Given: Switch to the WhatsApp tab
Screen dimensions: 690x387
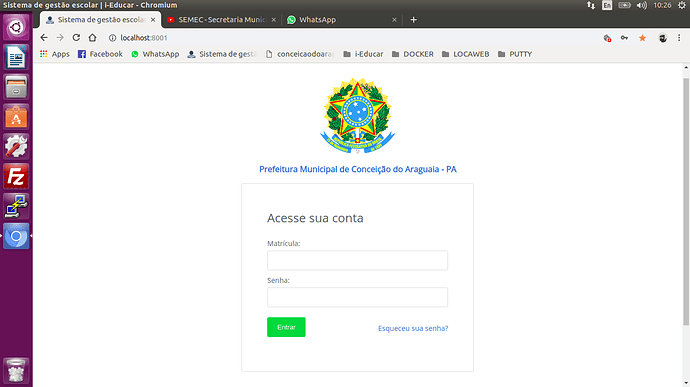Looking at the screenshot, I should (342, 20).
